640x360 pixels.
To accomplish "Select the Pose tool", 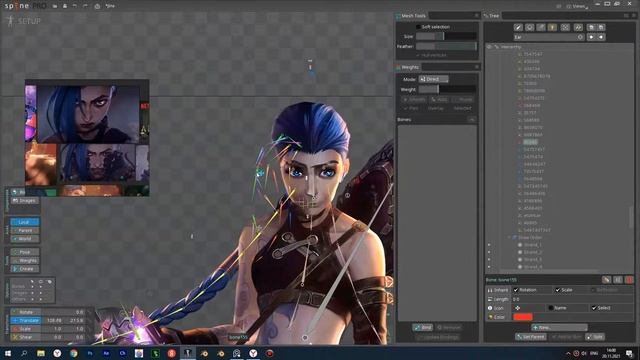I will [24, 252].
